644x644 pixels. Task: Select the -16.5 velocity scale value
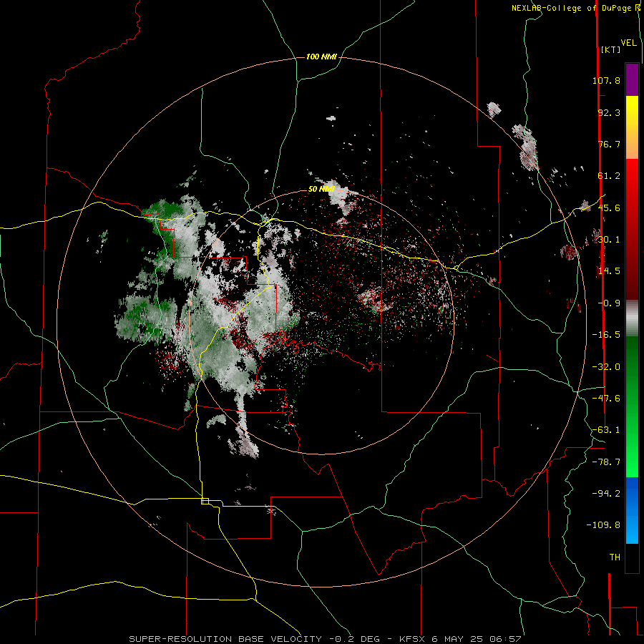click(x=606, y=335)
